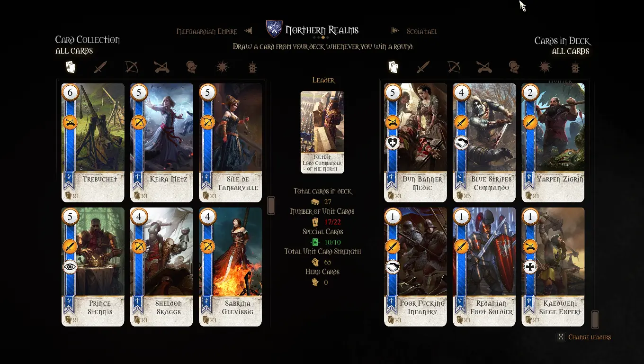Screen dimensions: 644x364
Task: Switch to next faction using right arrow
Action: pyautogui.click(x=395, y=31)
